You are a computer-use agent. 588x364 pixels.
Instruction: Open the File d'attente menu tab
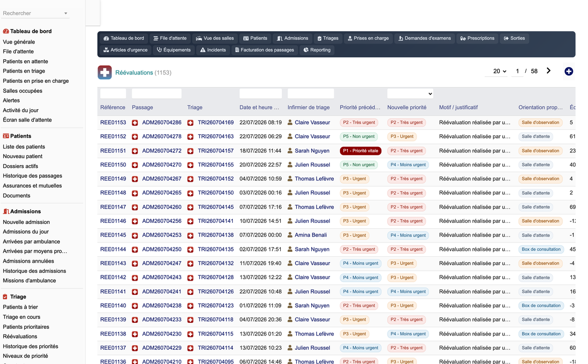pyautogui.click(x=170, y=38)
